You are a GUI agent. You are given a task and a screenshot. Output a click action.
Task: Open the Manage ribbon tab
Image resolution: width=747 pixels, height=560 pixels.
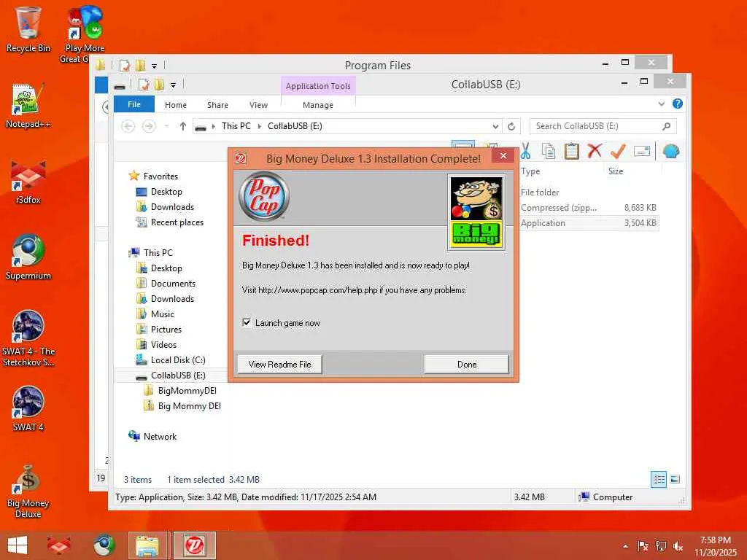318,105
